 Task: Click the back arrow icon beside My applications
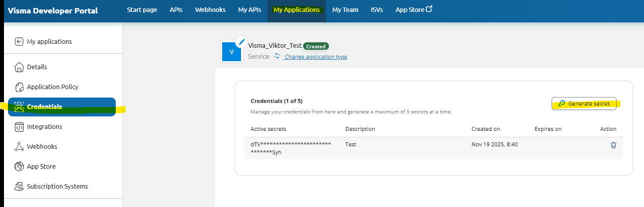[x=19, y=42]
